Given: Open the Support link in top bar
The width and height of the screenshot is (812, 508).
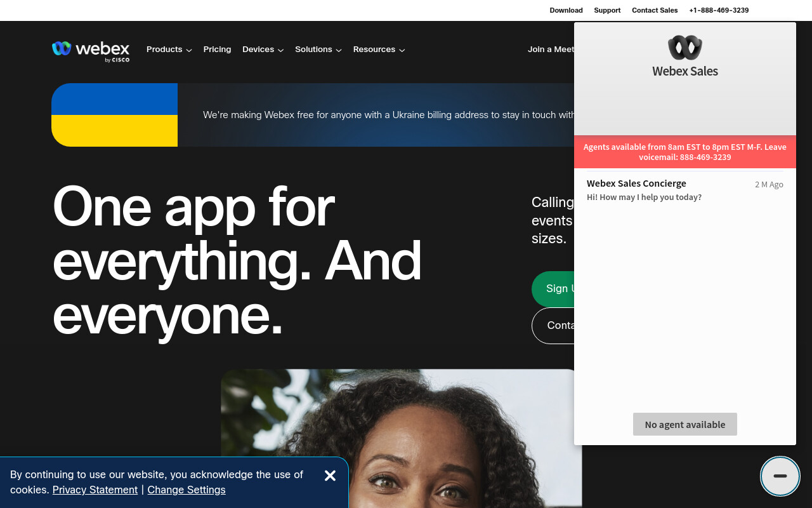Looking at the screenshot, I should 607,10.
